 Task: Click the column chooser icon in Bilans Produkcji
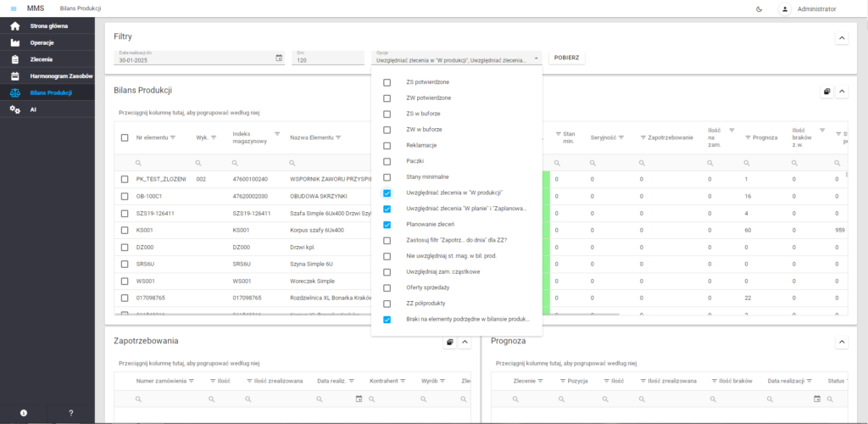(x=826, y=92)
